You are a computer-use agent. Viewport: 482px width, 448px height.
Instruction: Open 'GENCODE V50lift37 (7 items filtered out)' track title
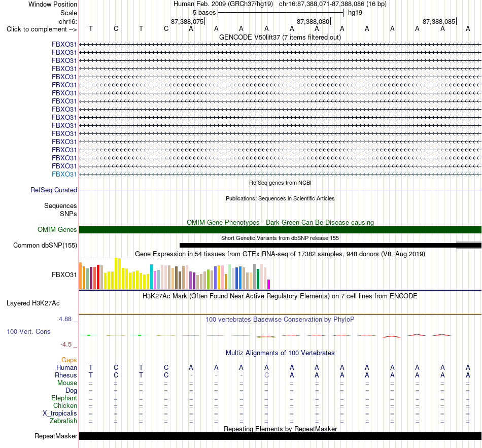280,37
